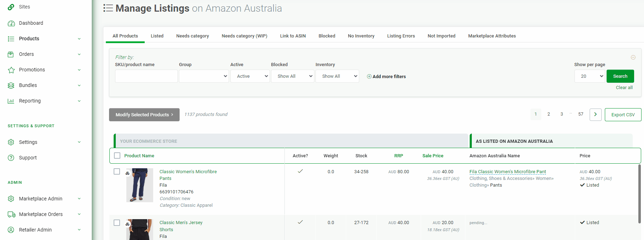Image resolution: width=644 pixels, height=240 pixels.
Task: Collapse filters with the orange minus icon
Action: (x=633, y=57)
